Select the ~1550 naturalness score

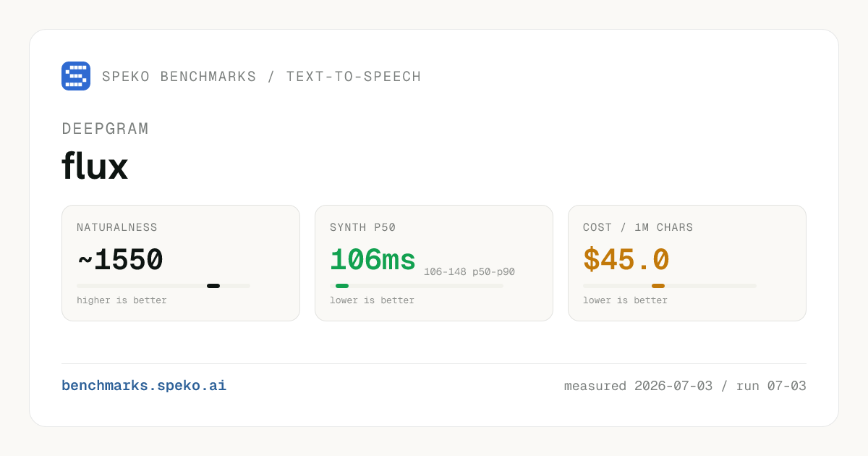pos(120,261)
